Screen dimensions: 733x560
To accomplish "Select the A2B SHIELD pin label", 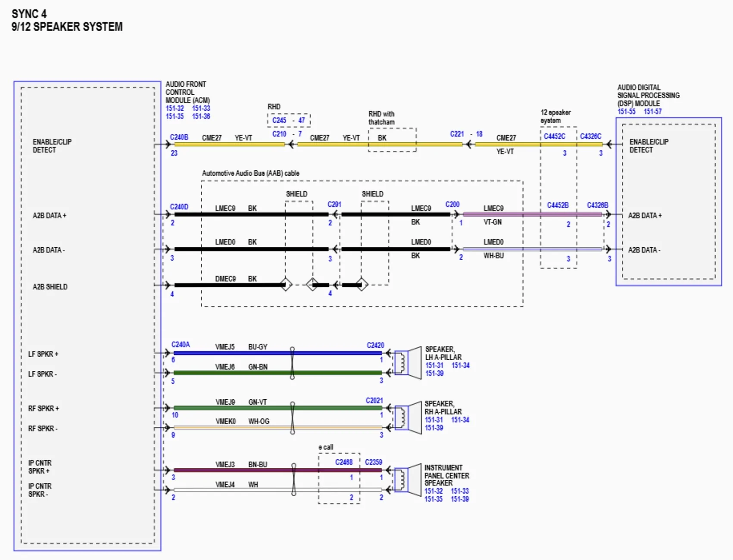I will click(50, 287).
